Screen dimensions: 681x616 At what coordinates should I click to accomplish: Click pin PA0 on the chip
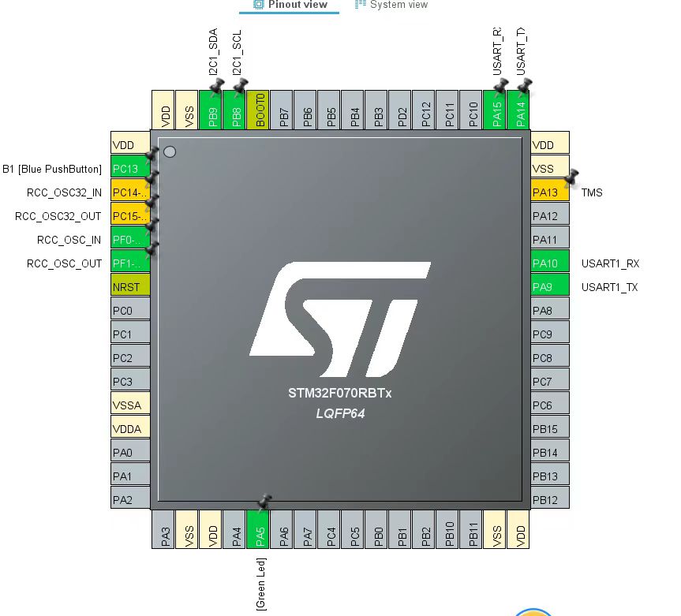click(x=130, y=450)
